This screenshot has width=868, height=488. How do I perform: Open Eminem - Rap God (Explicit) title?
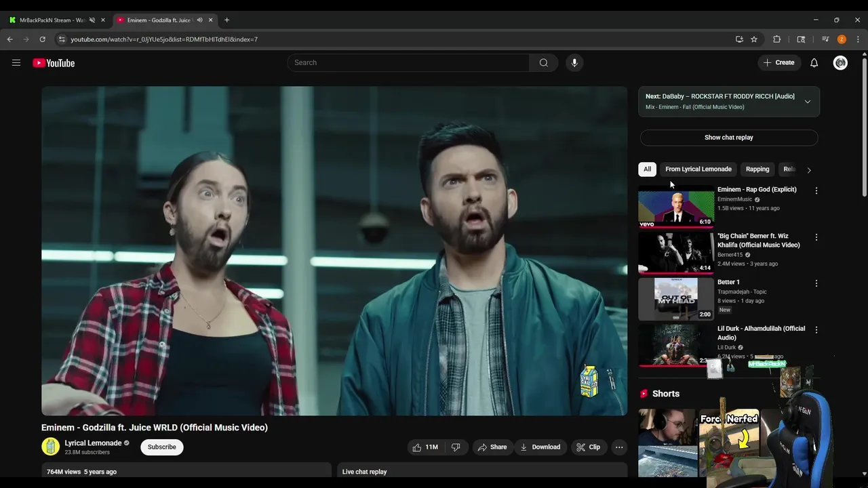757,189
